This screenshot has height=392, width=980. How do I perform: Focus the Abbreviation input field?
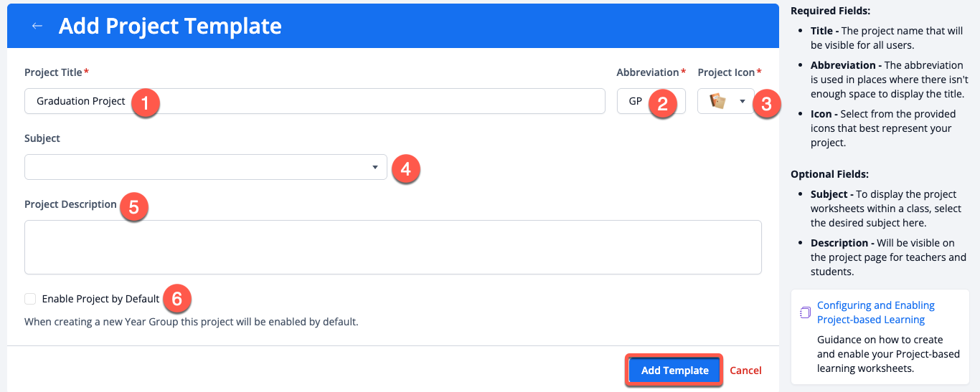coord(637,101)
